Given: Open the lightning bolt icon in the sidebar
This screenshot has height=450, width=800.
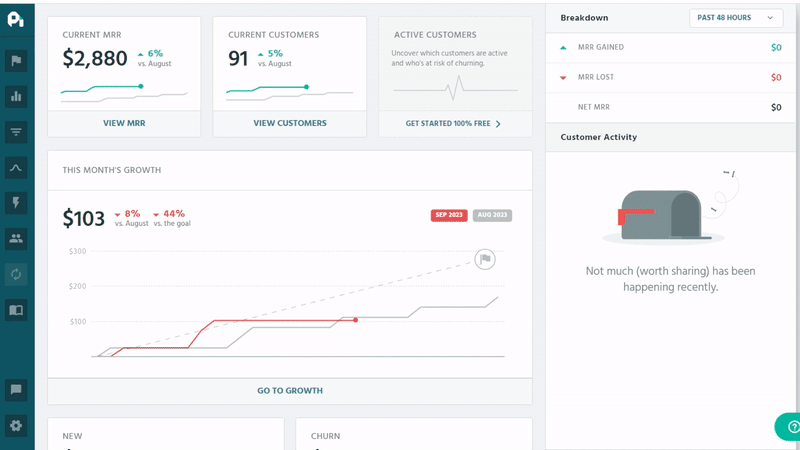Looking at the screenshot, I should [16, 203].
